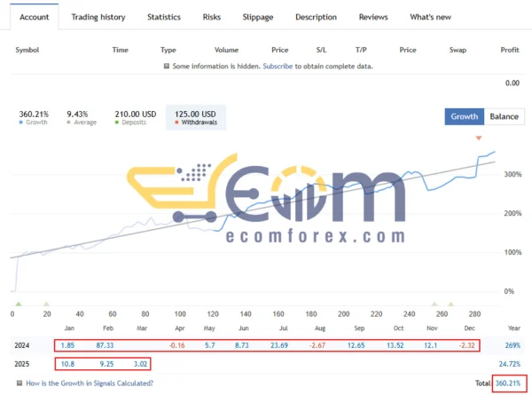Screen dimensions: 532x395
Task: Toggle the 360.21% Growth legend series
Action: click(36, 118)
